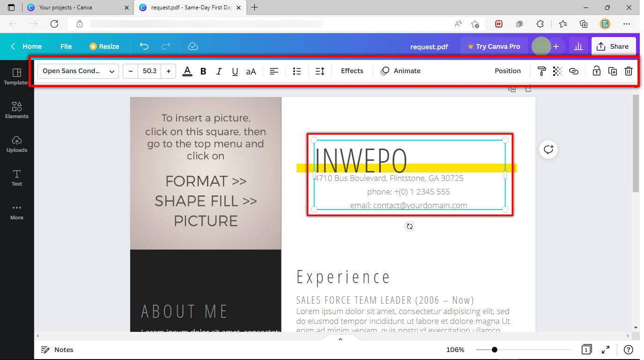The width and height of the screenshot is (644, 360).
Task: Click the Try Canva Pro button
Action: click(493, 46)
